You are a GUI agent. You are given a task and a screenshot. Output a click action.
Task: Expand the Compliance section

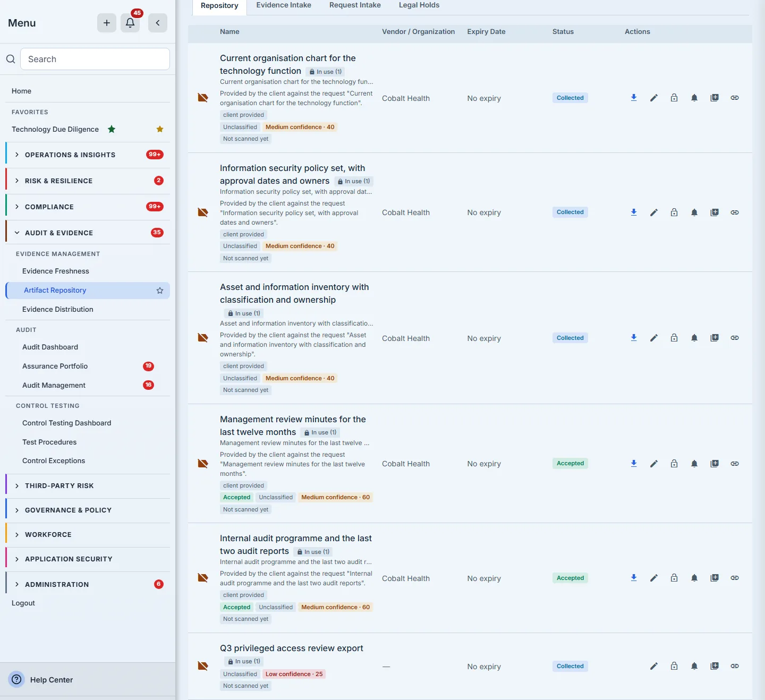pos(88,207)
